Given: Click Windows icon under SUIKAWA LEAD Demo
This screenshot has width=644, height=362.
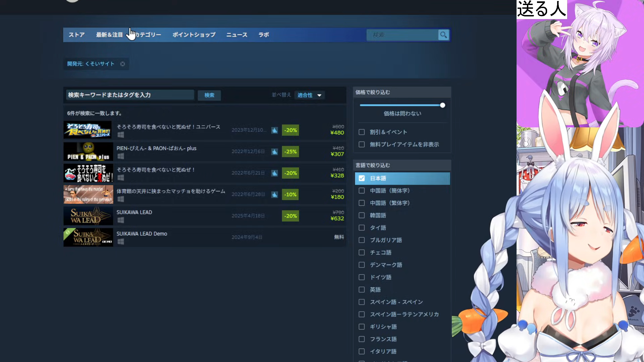Looking at the screenshot, I should click(121, 242).
